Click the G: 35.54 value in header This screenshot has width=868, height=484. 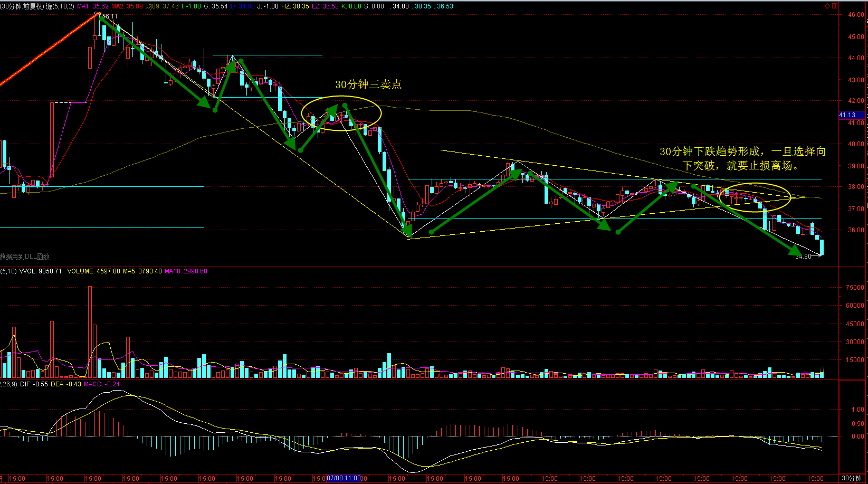click(x=216, y=6)
